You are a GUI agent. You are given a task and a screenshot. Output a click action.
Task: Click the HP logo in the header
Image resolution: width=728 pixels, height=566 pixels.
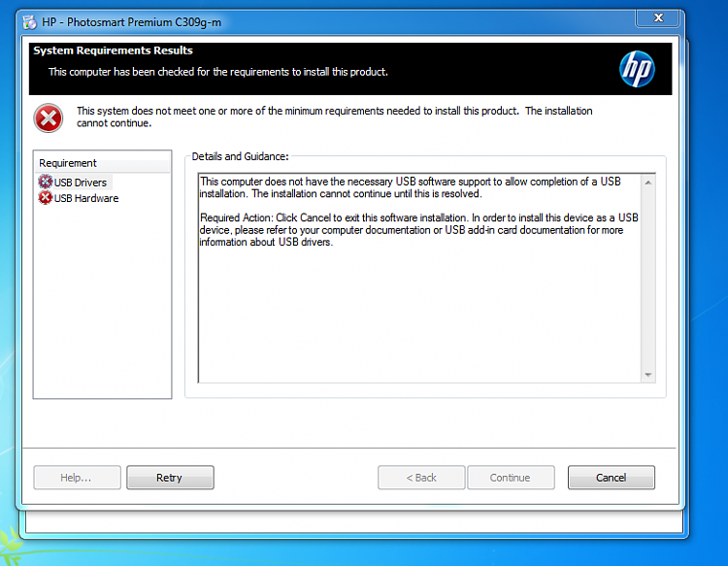637,69
